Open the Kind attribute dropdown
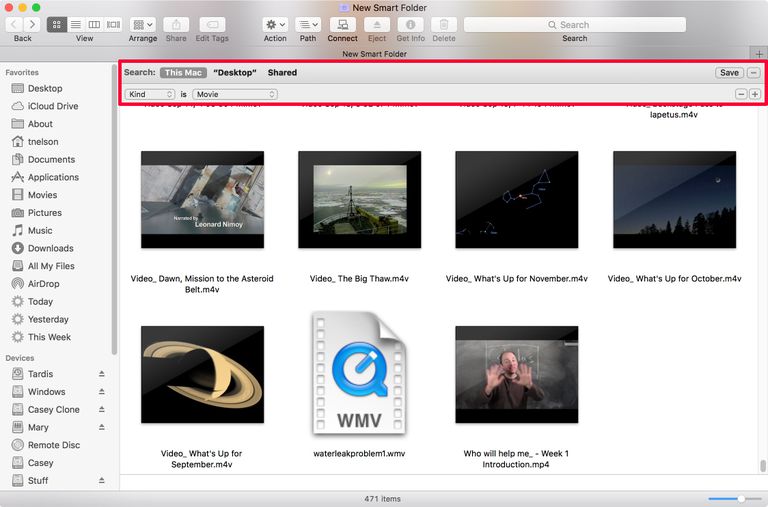This screenshot has height=507, width=768. [150, 94]
